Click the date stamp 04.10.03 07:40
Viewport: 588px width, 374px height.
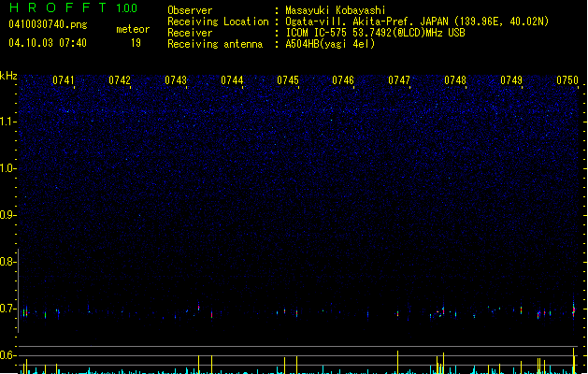[48, 43]
